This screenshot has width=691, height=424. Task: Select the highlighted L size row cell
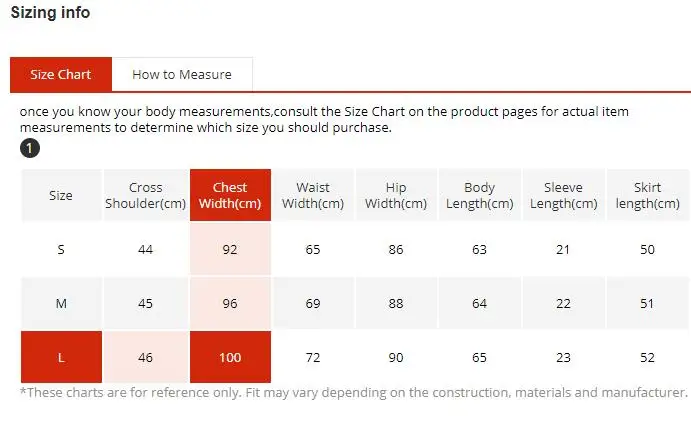point(61,357)
